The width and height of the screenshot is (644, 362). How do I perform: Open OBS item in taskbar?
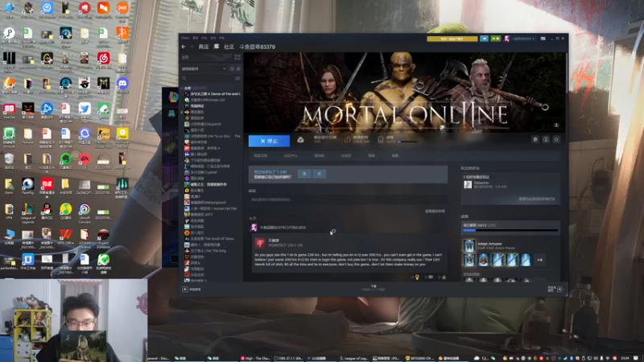click(287, 358)
